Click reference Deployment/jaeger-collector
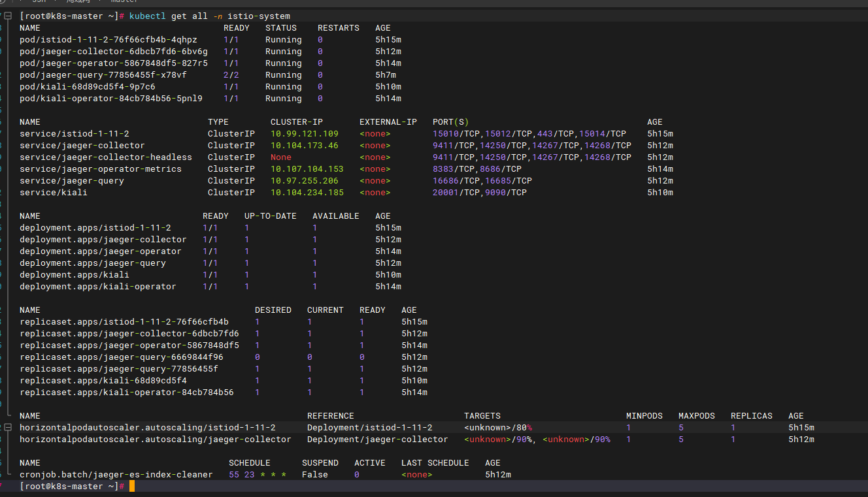868x497 pixels. 378,439
